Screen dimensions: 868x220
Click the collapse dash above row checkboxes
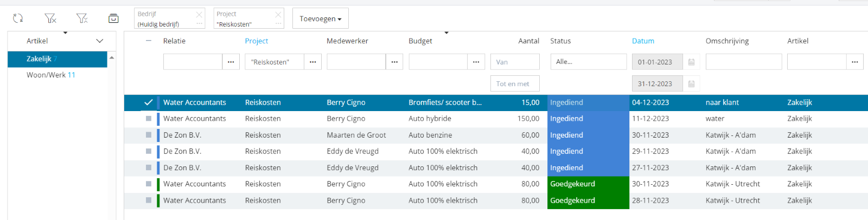149,41
